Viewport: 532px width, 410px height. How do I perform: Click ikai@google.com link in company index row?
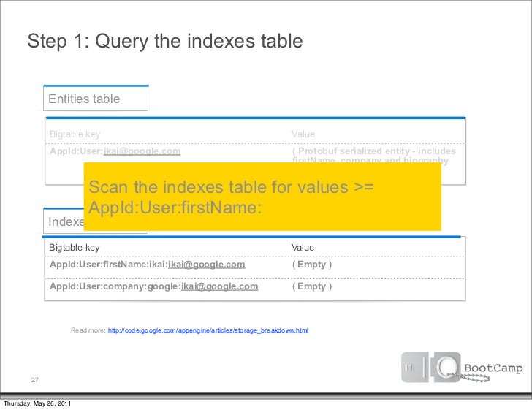pos(219,286)
